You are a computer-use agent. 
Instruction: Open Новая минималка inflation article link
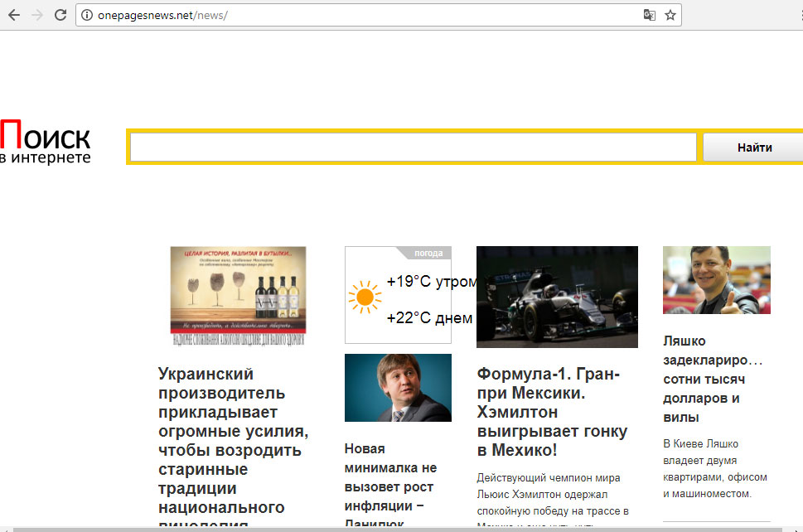[x=390, y=486]
